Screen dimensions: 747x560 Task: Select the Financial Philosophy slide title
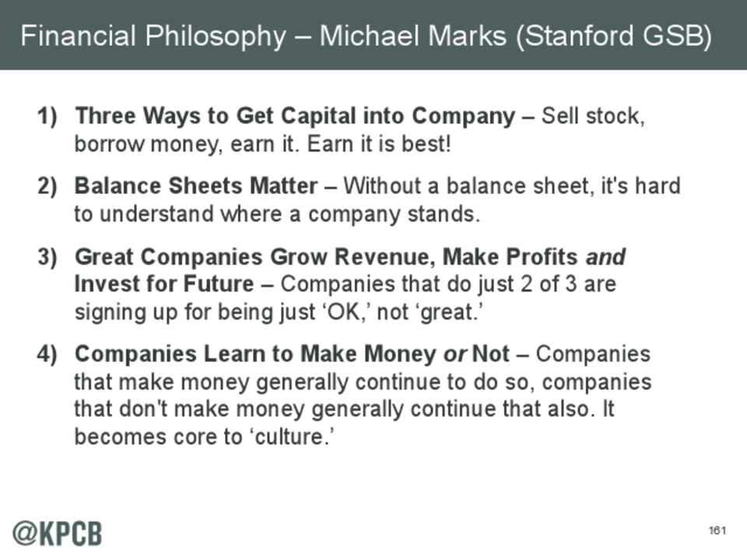[365, 36]
